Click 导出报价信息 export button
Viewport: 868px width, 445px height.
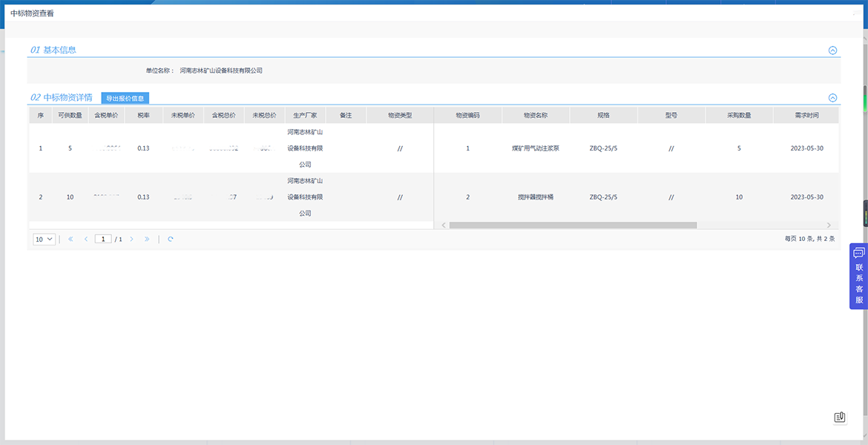[125, 98]
